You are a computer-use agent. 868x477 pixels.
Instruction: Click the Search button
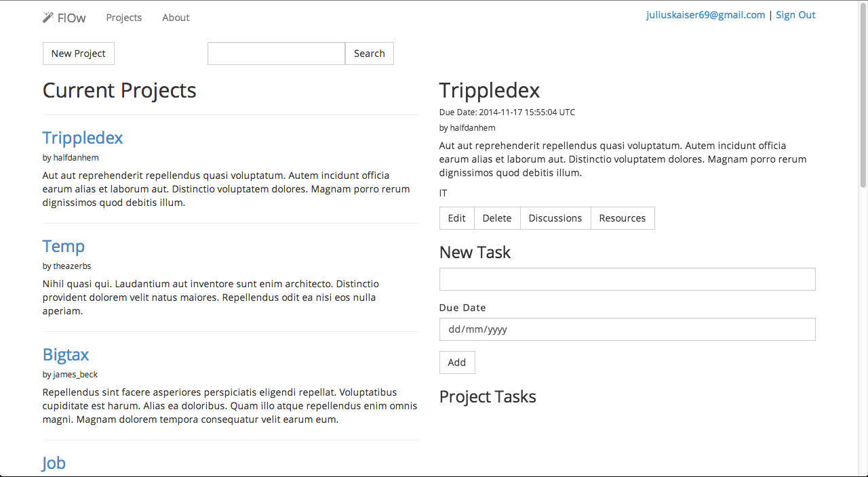click(370, 54)
